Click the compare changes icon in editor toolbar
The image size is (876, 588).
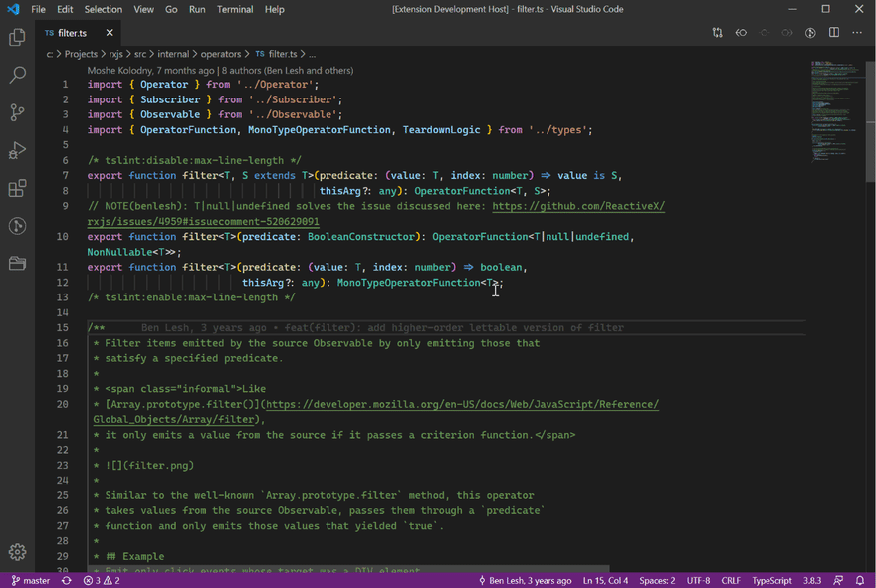(718, 33)
